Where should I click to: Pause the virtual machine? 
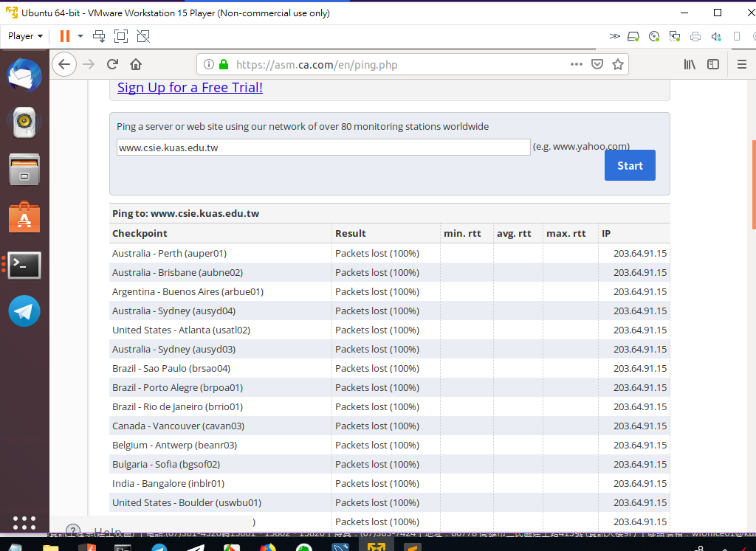[x=65, y=36]
